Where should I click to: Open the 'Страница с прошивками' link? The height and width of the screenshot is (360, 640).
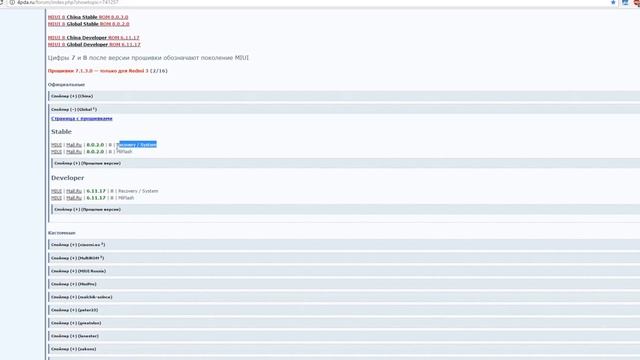[x=82, y=118]
